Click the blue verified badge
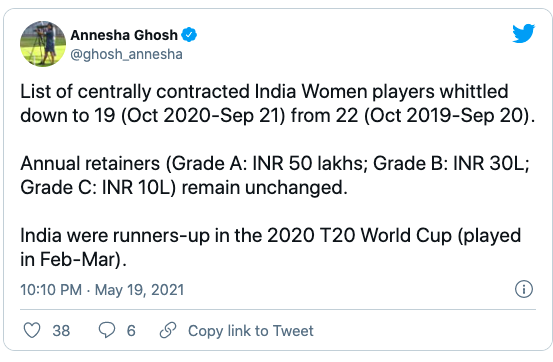553x362 pixels. pos(189,35)
